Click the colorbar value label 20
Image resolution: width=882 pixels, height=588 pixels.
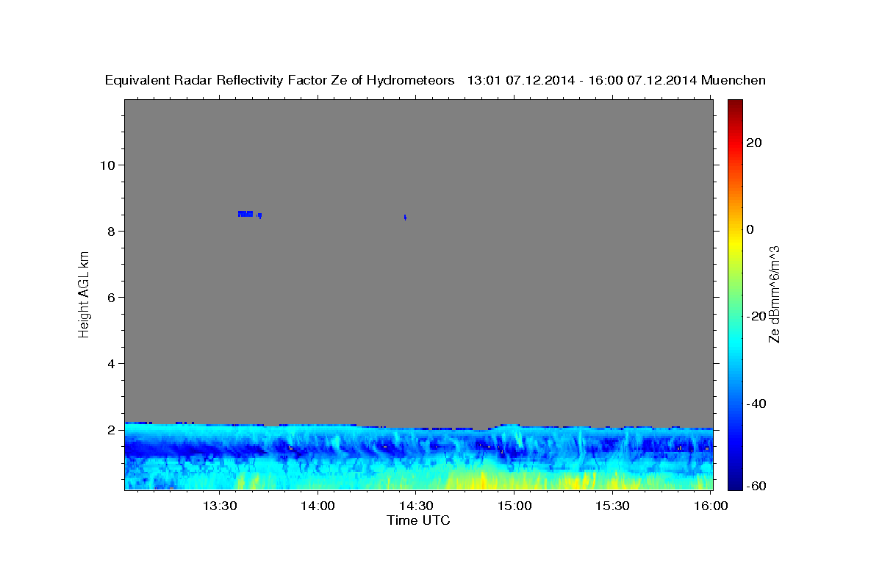[755, 143]
